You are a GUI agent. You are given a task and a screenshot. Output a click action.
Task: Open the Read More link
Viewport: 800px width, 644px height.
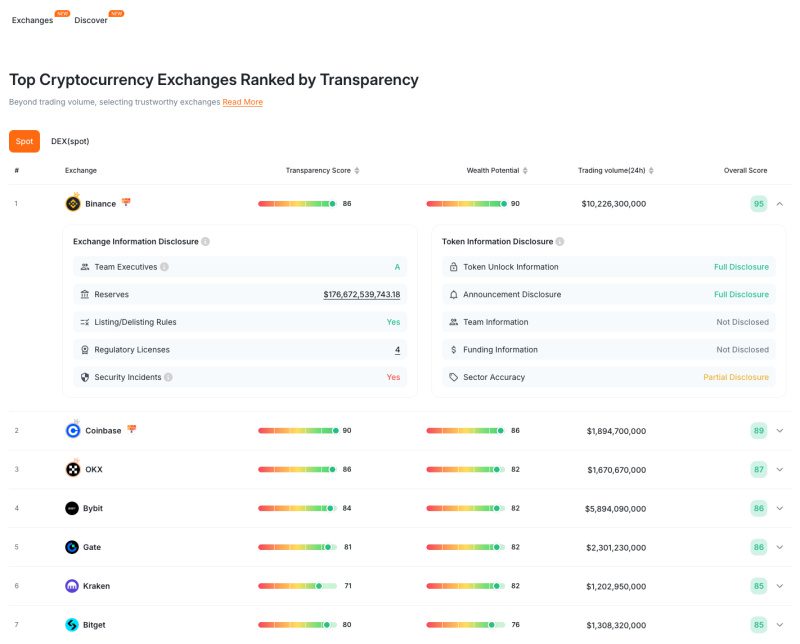point(242,102)
